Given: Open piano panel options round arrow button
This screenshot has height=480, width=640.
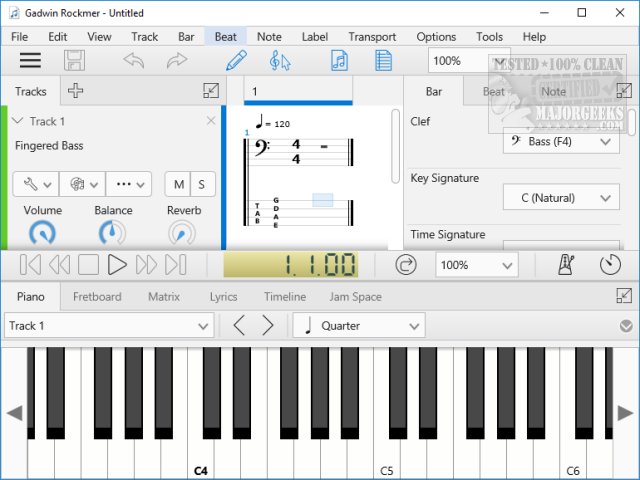Looking at the screenshot, I should click(626, 326).
